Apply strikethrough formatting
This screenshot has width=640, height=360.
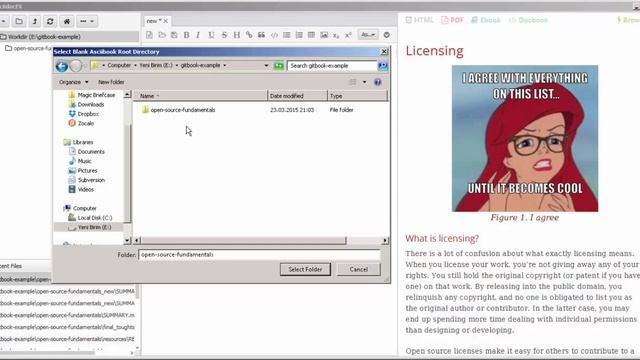[224, 35]
